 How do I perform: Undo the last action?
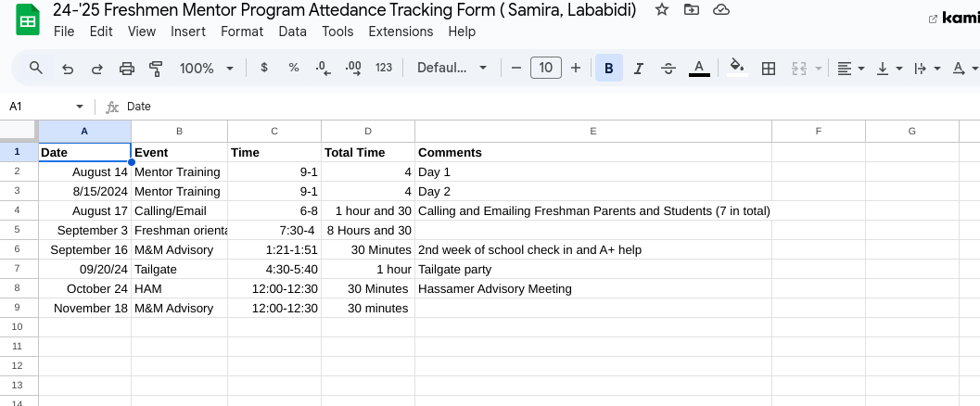(67, 68)
